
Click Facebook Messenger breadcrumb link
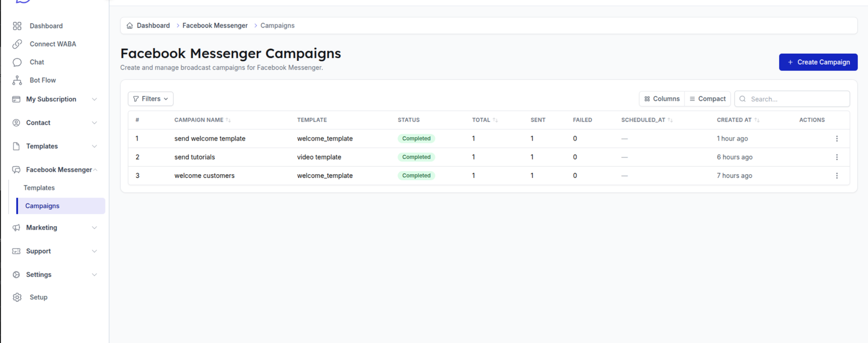[x=215, y=26]
